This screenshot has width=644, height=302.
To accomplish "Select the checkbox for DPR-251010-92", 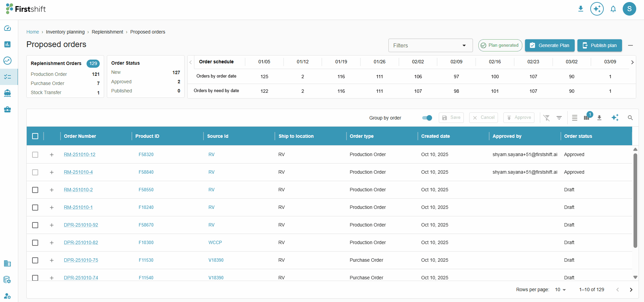I will 35,225.
